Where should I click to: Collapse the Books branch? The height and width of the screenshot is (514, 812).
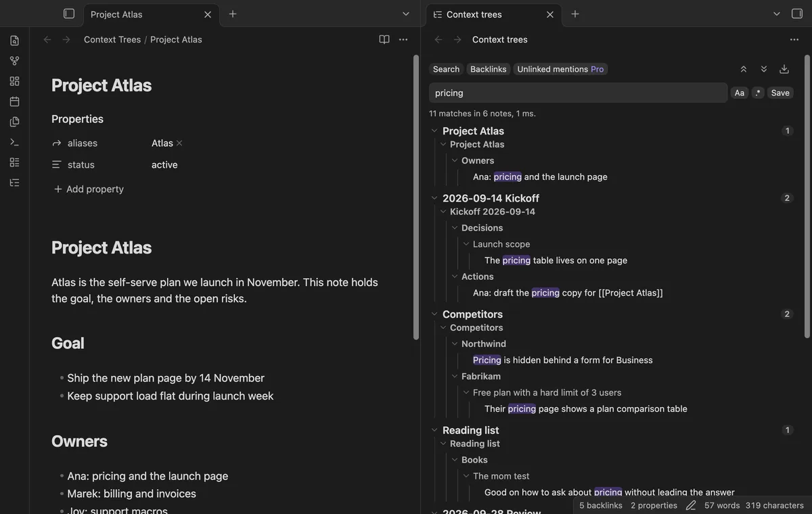(455, 460)
